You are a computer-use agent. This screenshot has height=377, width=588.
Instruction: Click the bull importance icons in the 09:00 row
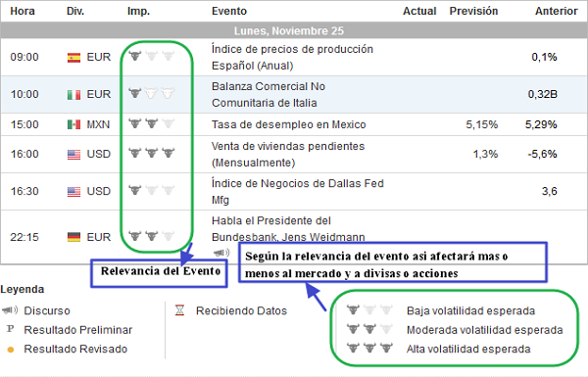click(x=152, y=56)
